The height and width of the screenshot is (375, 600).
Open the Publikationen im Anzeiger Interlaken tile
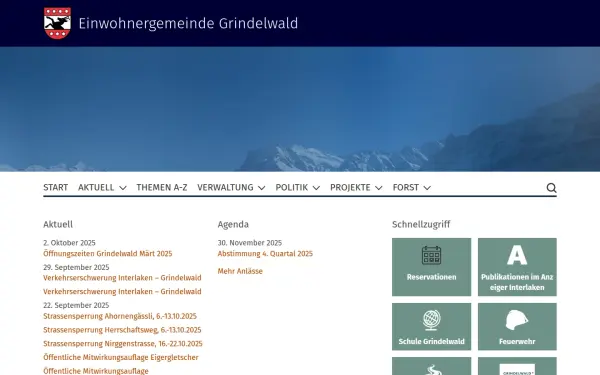coord(517,267)
